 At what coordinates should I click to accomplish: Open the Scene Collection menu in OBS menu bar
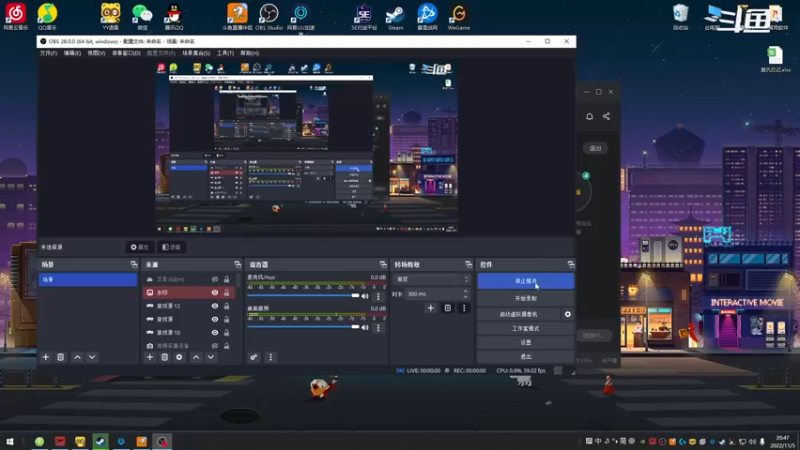196,53
